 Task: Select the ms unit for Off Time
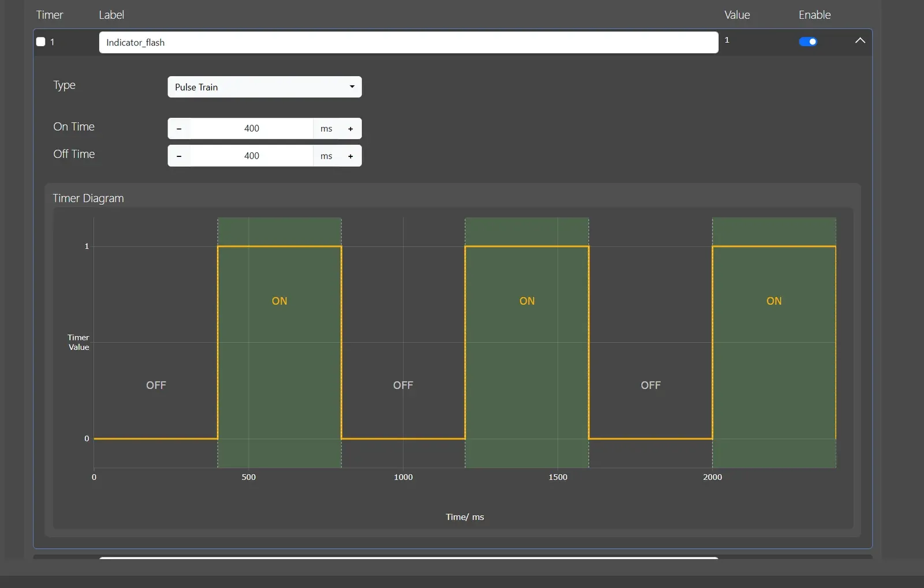(326, 156)
